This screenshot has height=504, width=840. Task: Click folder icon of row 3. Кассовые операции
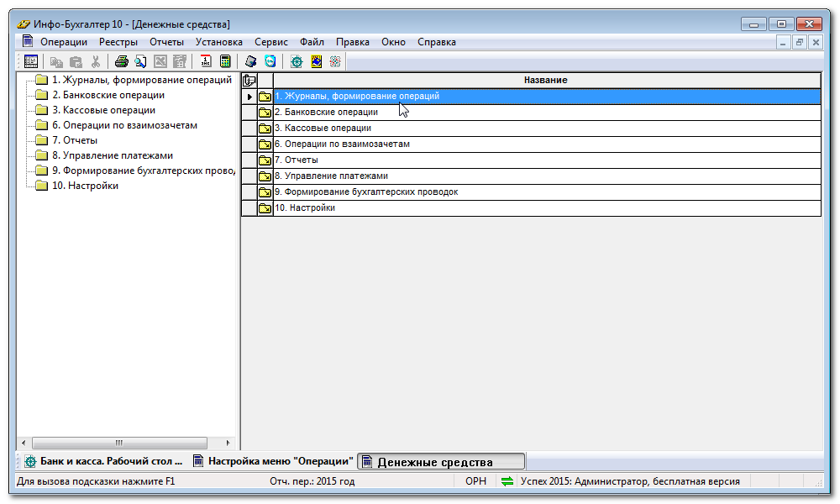click(265, 129)
